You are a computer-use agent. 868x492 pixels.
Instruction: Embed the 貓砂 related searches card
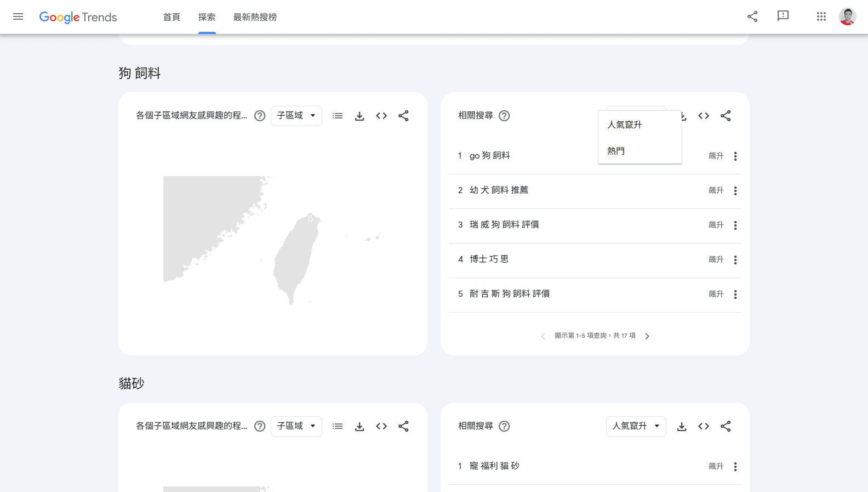click(x=704, y=426)
